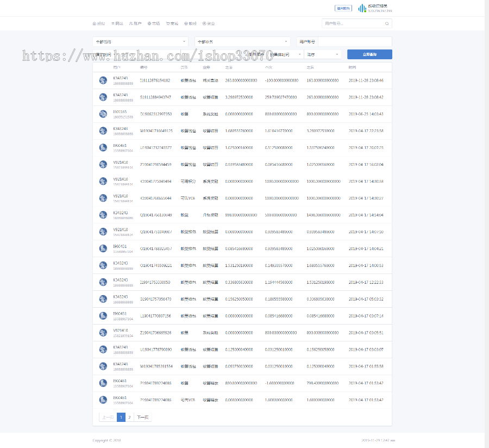The image size is (489, 448).
Task: Click the outlined button left of the admin logo
Action: [343, 8]
